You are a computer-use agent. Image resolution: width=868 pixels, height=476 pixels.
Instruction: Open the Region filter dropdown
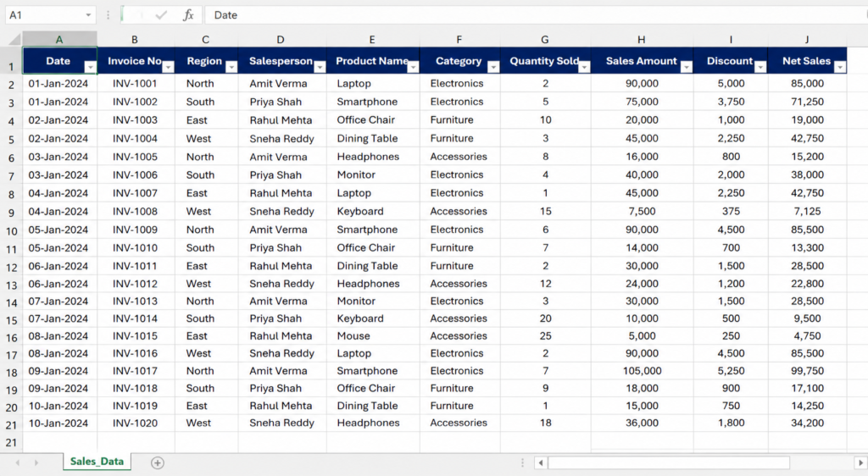click(x=231, y=67)
